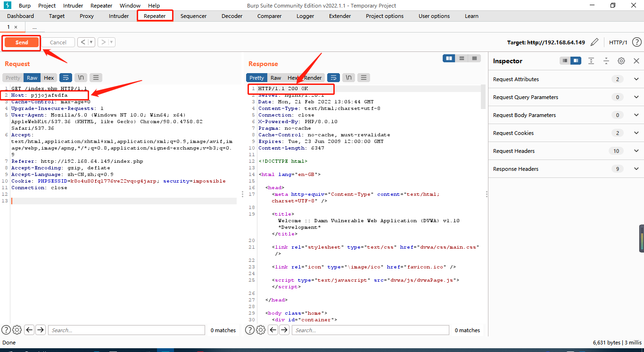644x352 pixels.
Task: Collapse all Inspector sections
Action: (x=606, y=61)
